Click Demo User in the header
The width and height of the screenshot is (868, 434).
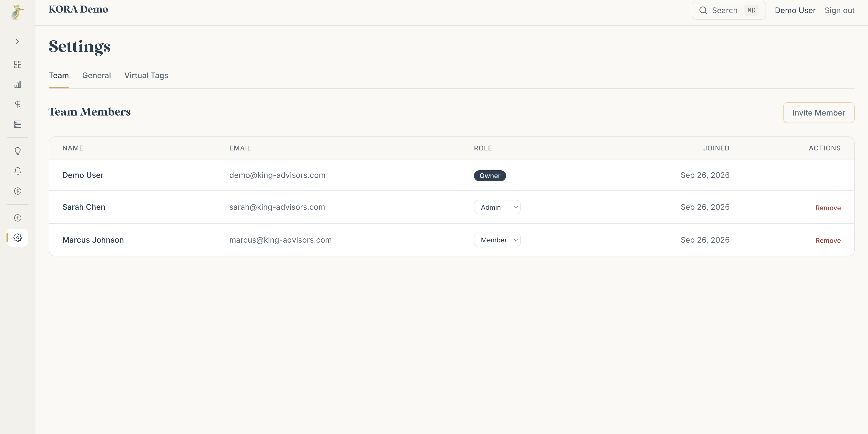[795, 11]
